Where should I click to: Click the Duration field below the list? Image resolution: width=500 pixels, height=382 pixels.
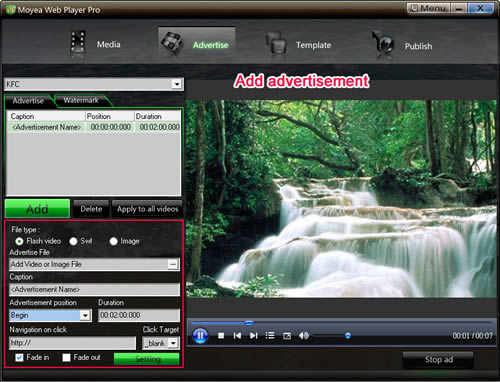coord(139,315)
